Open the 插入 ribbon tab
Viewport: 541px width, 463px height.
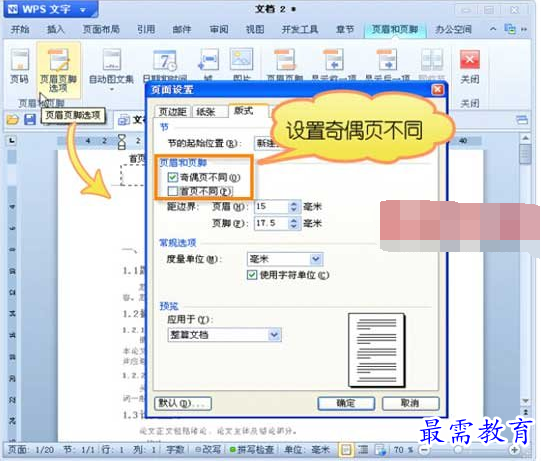[56, 29]
